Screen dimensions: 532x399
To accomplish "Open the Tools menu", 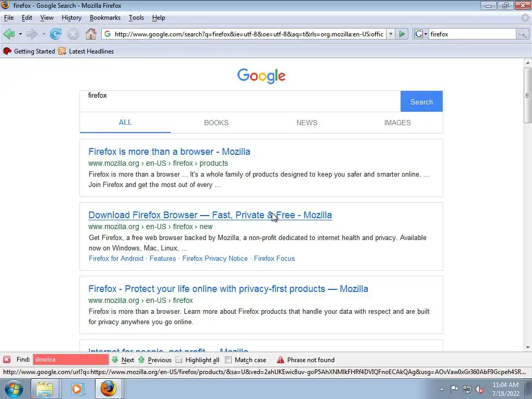I will click(x=137, y=18).
